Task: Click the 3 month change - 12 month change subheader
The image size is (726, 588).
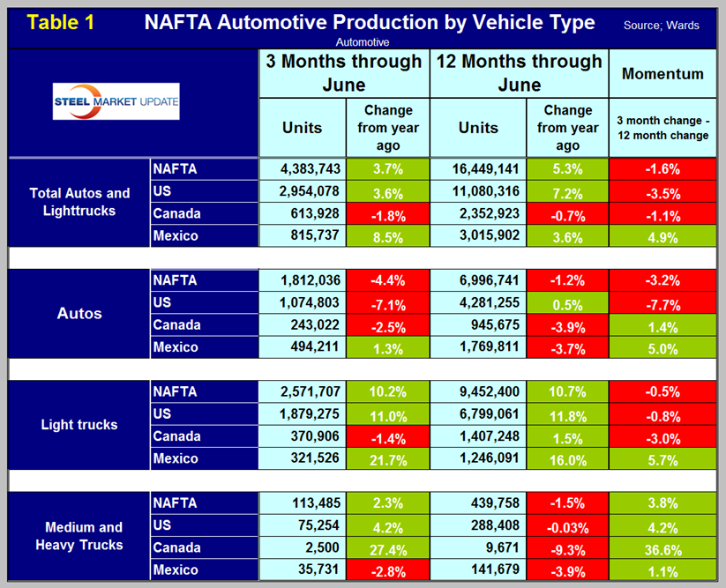Action: (662, 127)
